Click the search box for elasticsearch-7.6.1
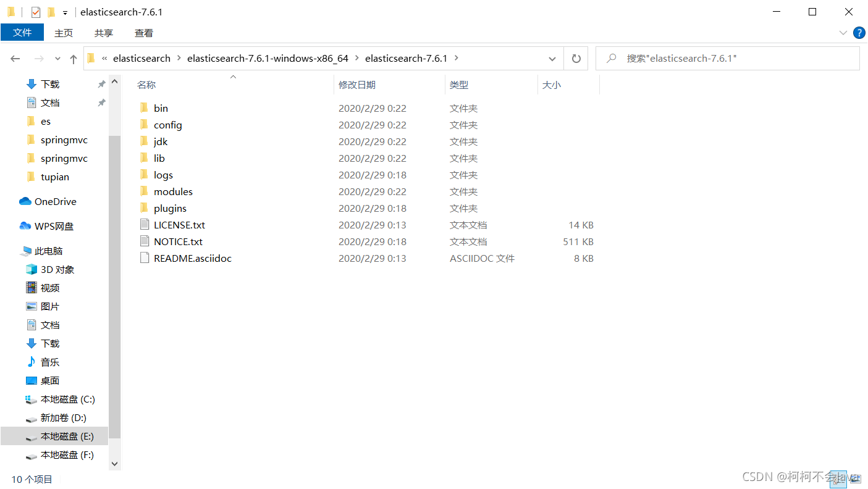 [x=727, y=59]
